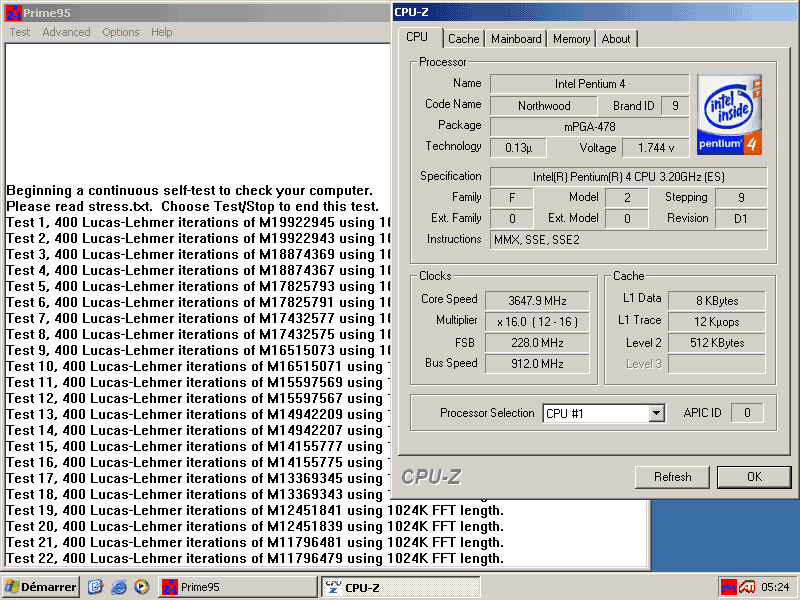Click the Specification field text
800x600 pixels.
(x=629, y=177)
